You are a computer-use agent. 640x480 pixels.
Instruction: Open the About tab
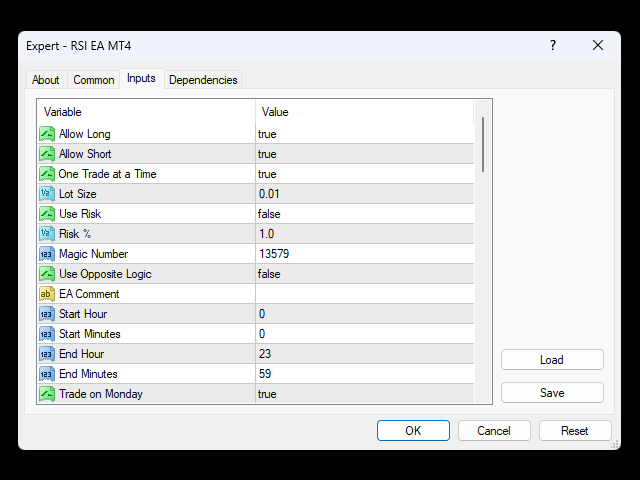pos(46,80)
